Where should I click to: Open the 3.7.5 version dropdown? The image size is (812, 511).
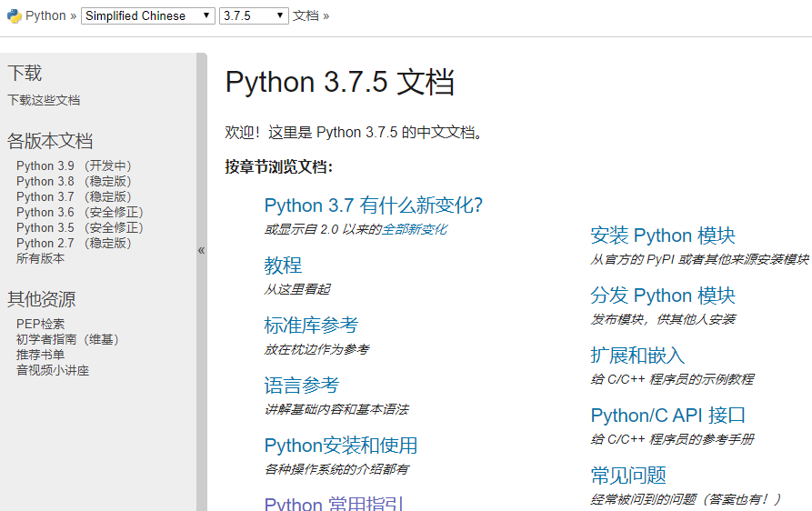click(254, 16)
